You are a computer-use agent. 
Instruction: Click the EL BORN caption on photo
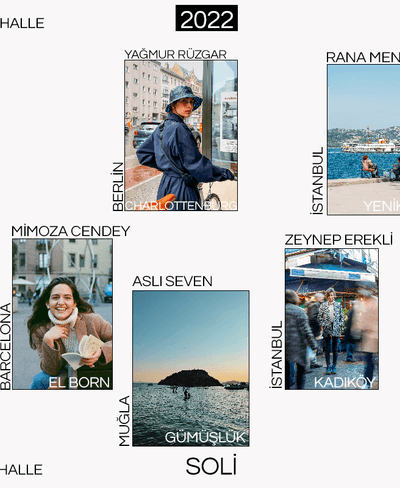tap(79, 383)
